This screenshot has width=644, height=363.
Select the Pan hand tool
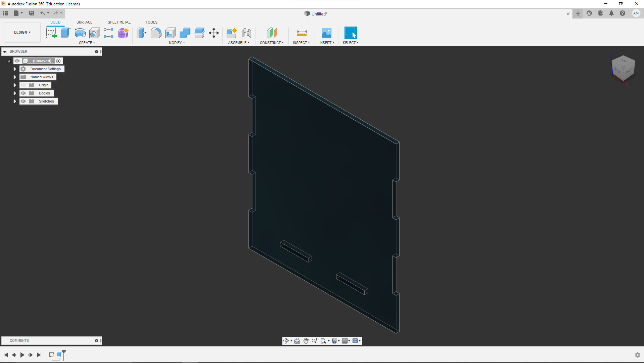pos(306,341)
